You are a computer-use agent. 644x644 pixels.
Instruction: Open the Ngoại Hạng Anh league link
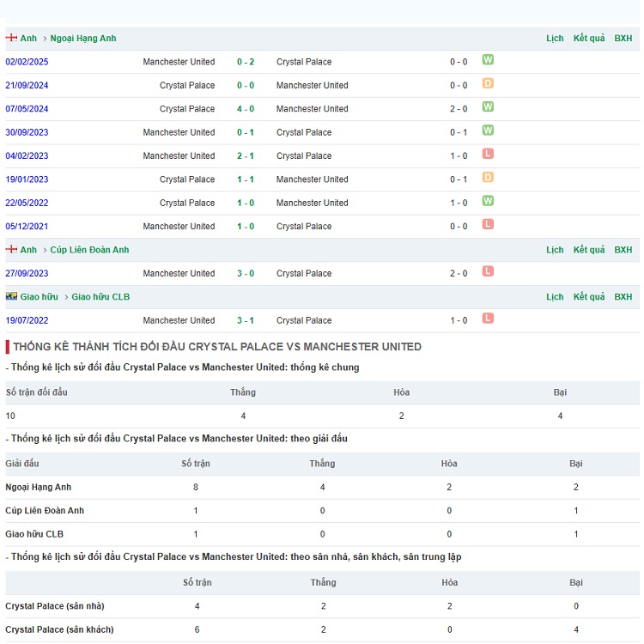[x=83, y=39]
